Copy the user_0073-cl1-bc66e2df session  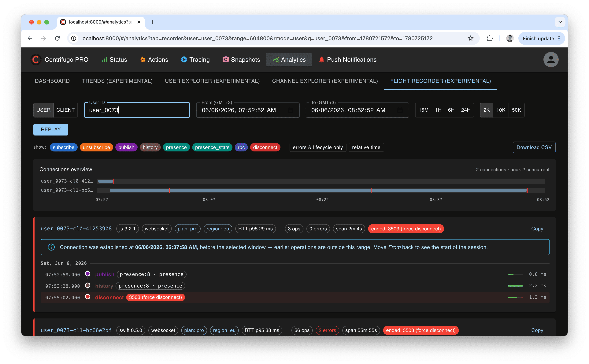pos(537,330)
